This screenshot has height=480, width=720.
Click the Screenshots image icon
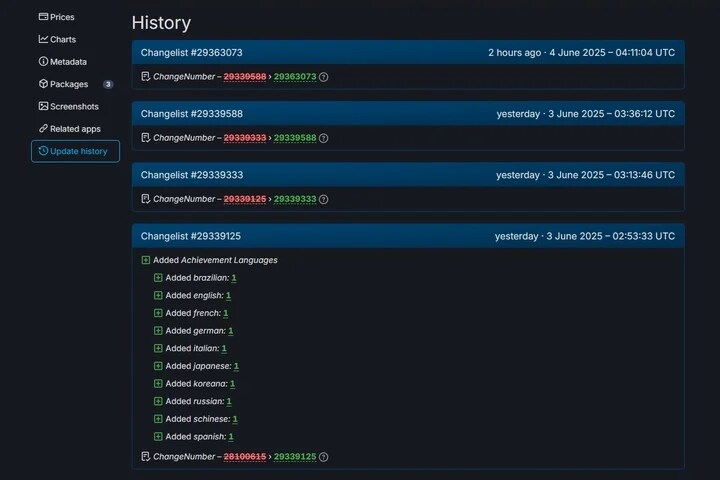point(43,106)
